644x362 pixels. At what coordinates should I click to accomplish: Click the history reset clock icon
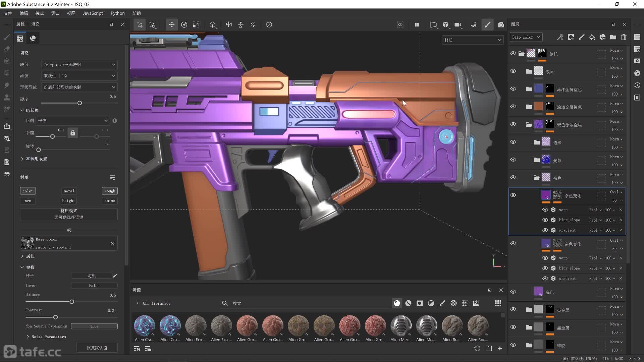coord(269,24)
